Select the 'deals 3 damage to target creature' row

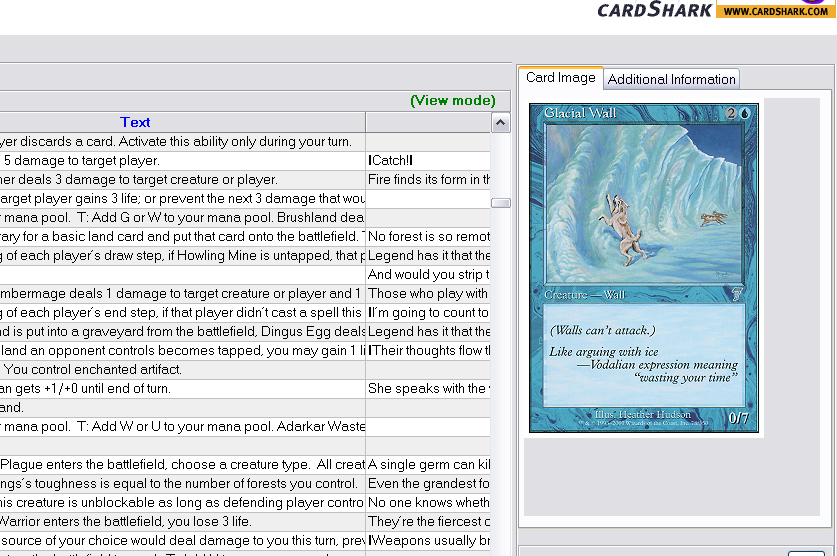click(183, 180)
